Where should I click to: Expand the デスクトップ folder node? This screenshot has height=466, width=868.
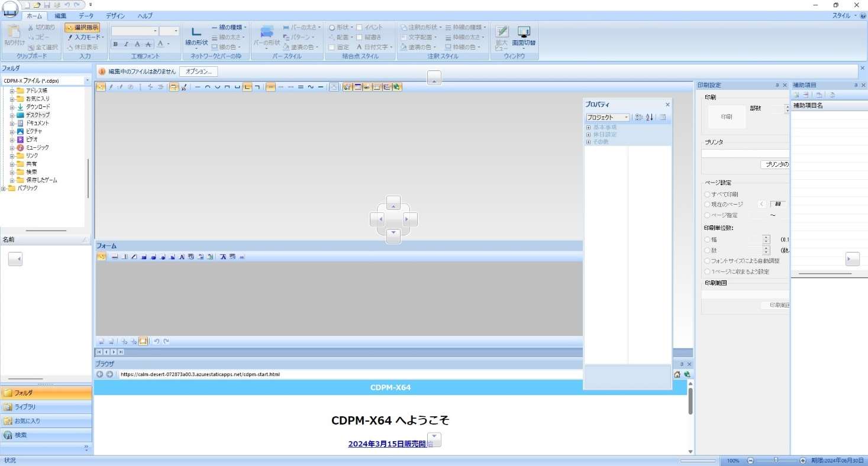click(x=12, y=115)
